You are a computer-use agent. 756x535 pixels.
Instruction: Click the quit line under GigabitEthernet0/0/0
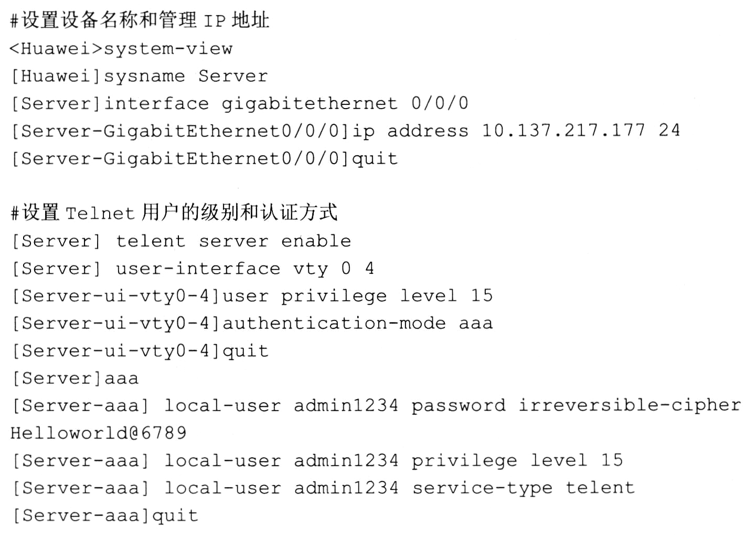(x=204, y=158)
